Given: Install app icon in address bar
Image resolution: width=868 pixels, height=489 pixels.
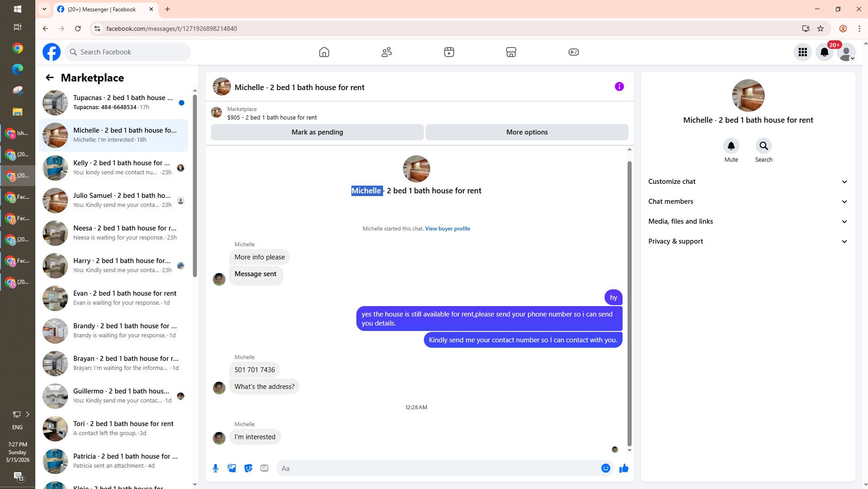Looking at the screenshot, I should click(806, 29).
